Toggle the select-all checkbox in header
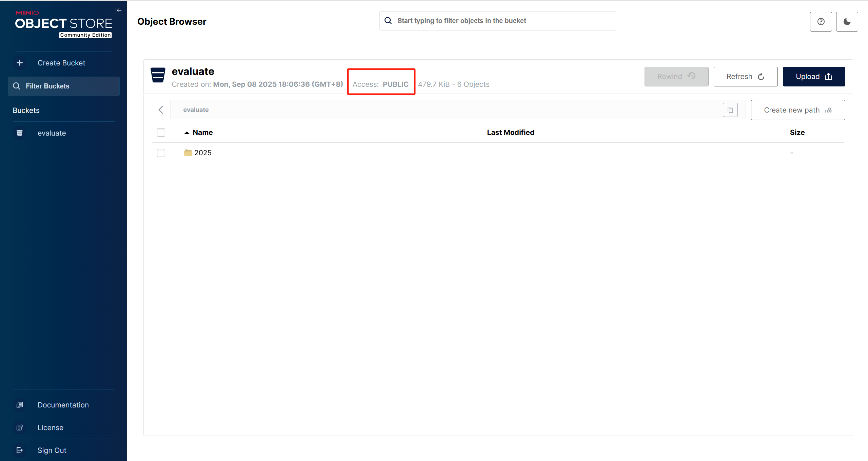The image size is (868, 461). point(161,133)
